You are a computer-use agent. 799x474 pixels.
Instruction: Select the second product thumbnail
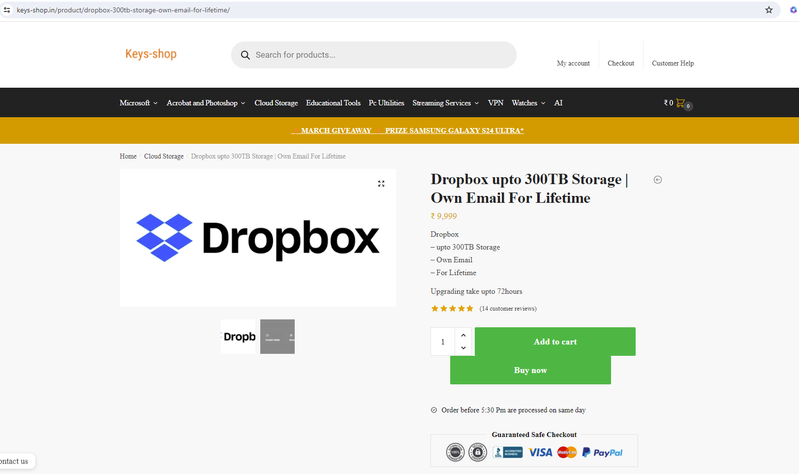[277, 337]
